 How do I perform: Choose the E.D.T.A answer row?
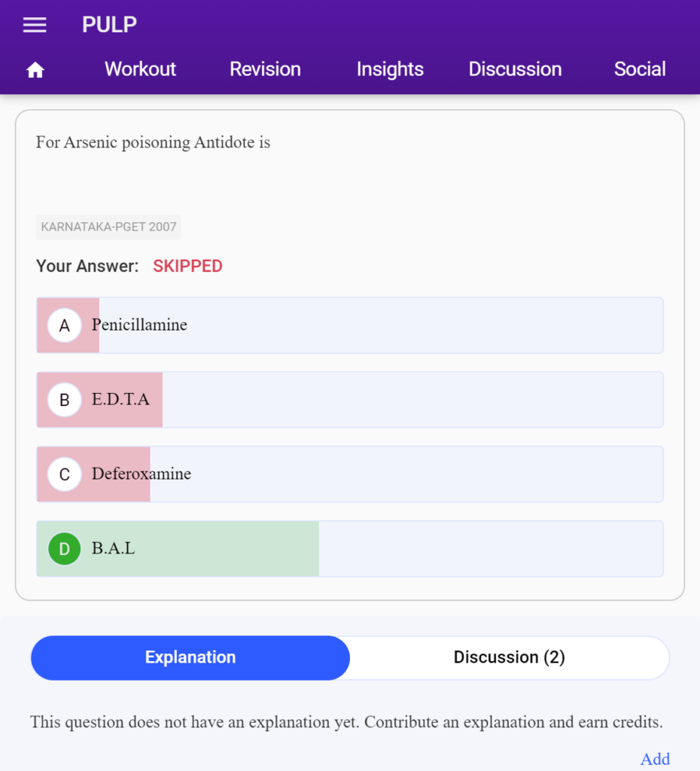point(350,400)
